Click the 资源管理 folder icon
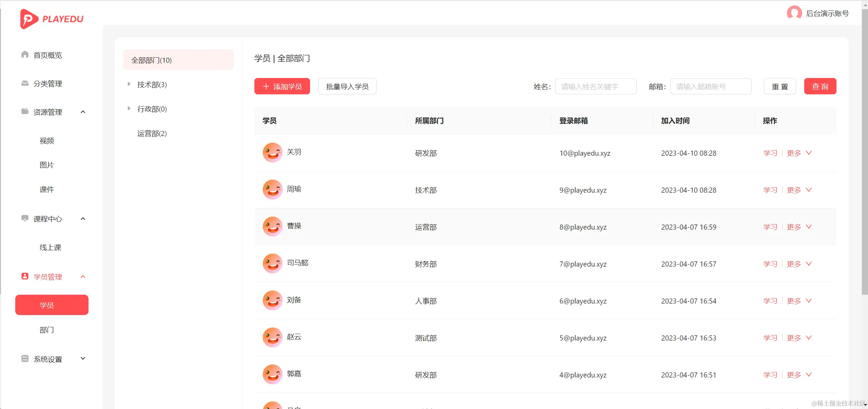This screenshot has width=868, height=409. 24,112
